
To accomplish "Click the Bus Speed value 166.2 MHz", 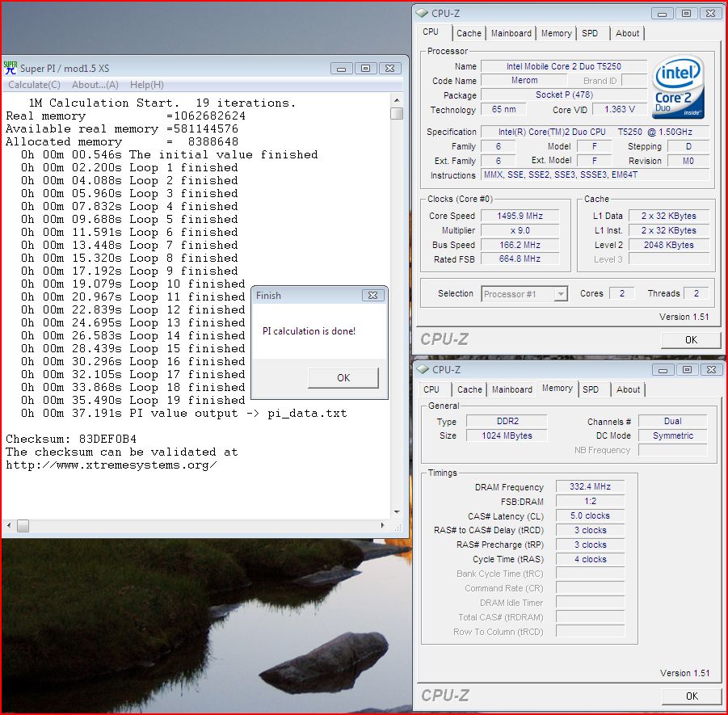I will coord(520,245).
